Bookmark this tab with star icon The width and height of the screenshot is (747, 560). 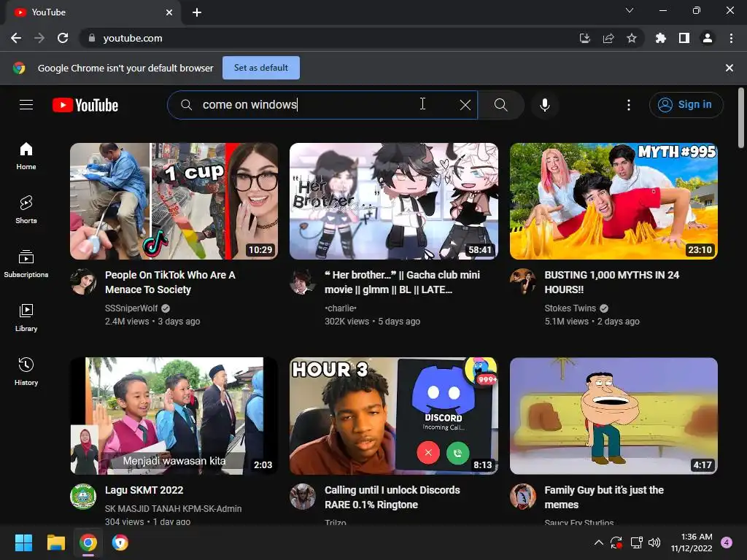coord(632,38)
